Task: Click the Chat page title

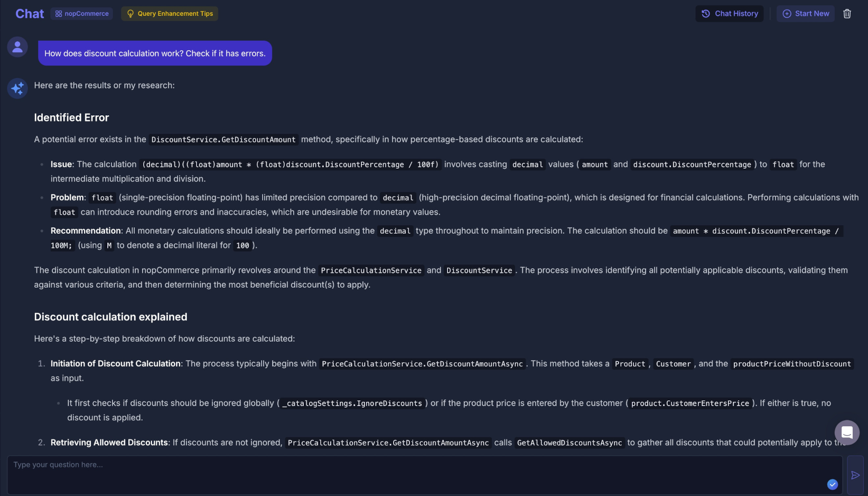Action: 30,14
